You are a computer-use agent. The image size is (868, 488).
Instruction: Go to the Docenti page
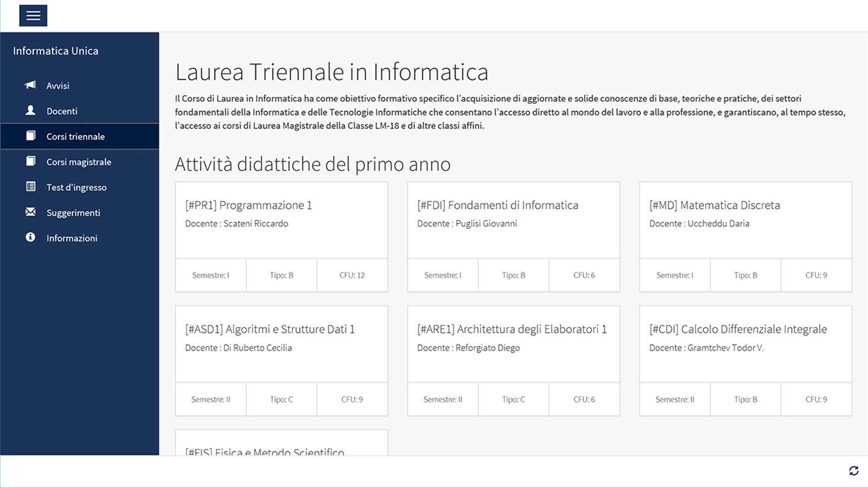click(80, 111)
